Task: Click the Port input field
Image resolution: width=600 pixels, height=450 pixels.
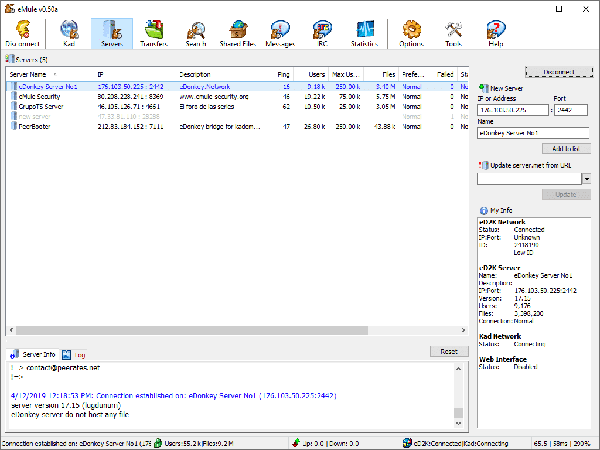Action: [x=571, y=110]
